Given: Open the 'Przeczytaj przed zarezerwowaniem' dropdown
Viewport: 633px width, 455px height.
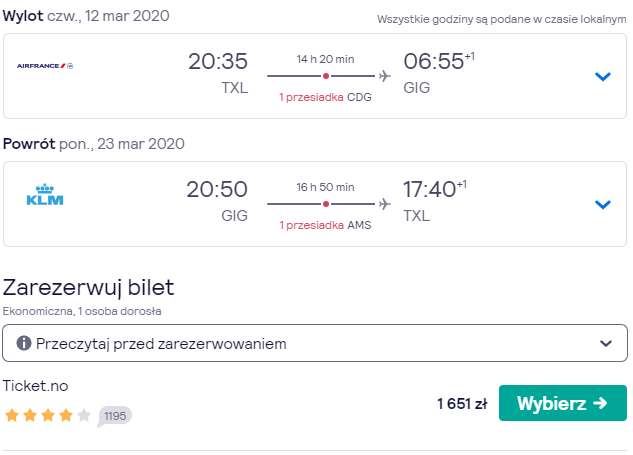Looking at the screenshot, I should click(x=315, y=343).
